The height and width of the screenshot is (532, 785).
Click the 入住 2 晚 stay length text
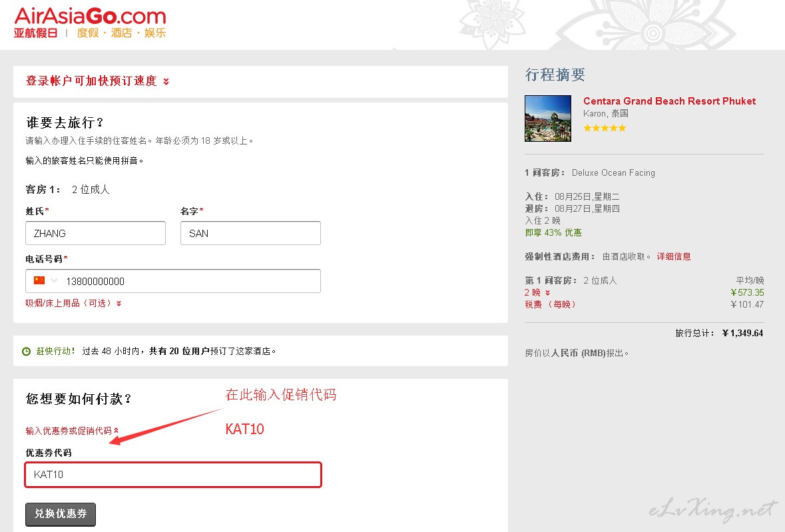pos(543,220)
